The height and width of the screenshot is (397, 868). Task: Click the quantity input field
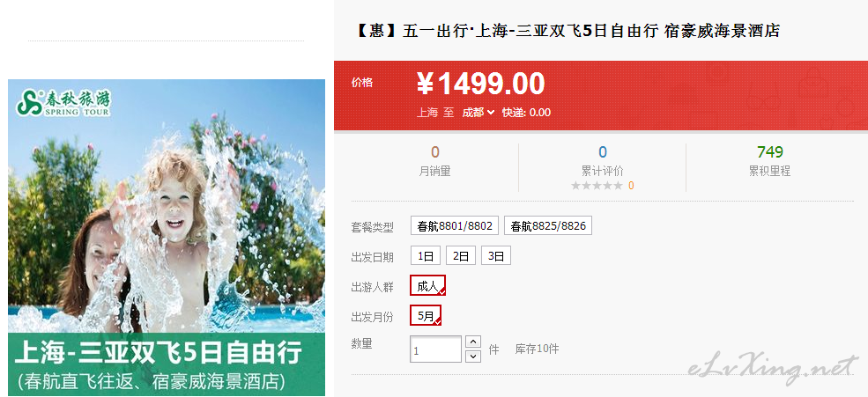click(x=435, y=349)
